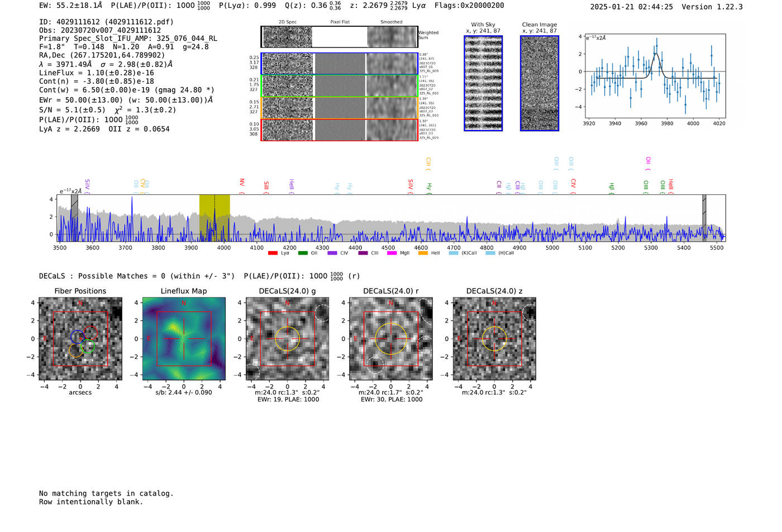The width and height of the screenshot is (782, 532).
Task: Open the DECaLS(24.0) g image
Action: click(x=288, y=339)
